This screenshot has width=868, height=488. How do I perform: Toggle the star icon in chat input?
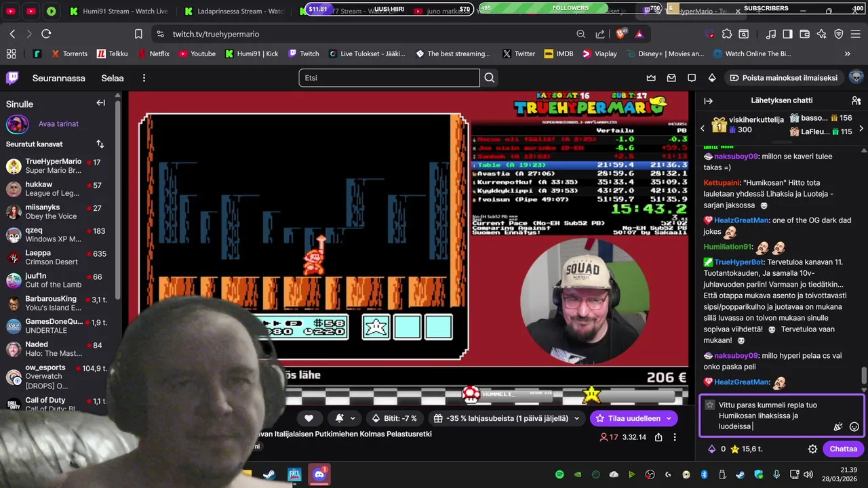[709, 405]
